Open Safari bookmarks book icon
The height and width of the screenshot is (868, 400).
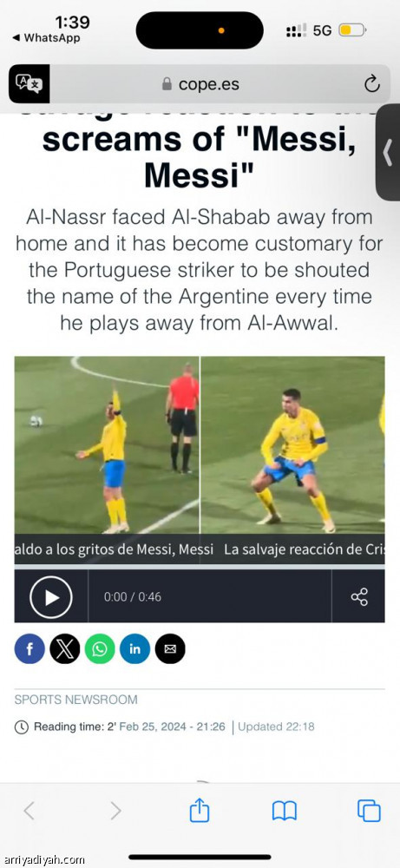tap(285, 811)
